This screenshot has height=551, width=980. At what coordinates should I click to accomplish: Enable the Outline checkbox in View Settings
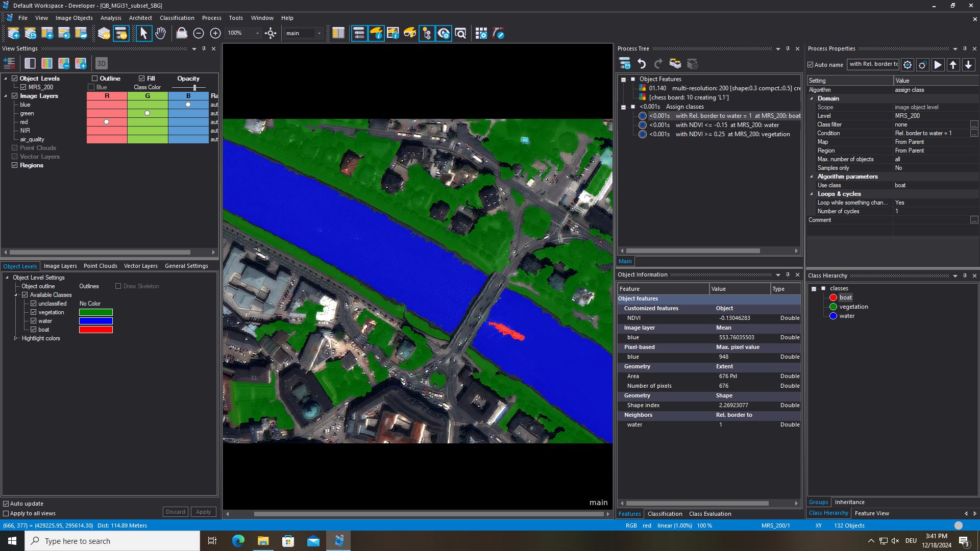(x=94, y=79)
